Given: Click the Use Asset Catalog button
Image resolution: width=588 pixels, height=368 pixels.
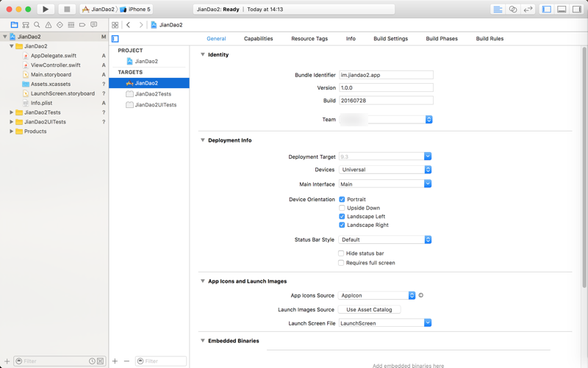Looking at the screenshot, I should click(370, 309).
